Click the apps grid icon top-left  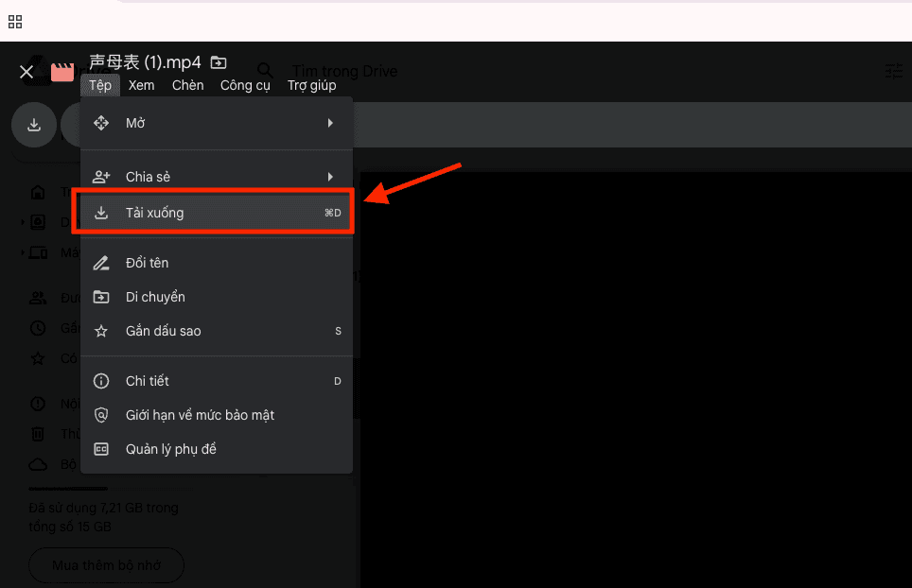pos(15,22)
